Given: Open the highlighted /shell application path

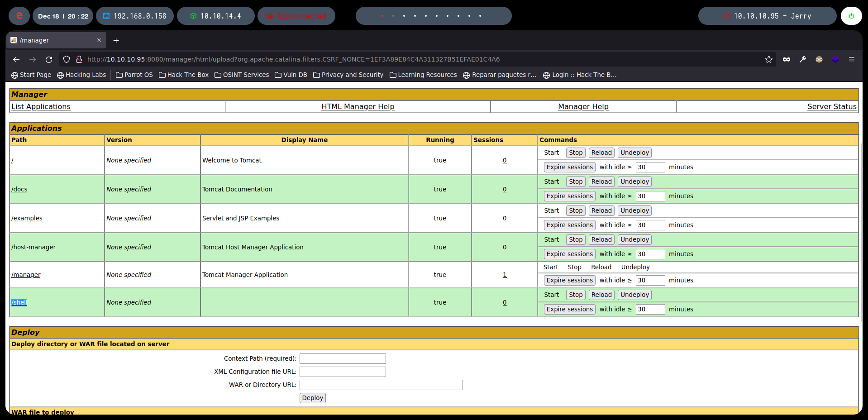Looking at the screenshot, I should (19, 302).
